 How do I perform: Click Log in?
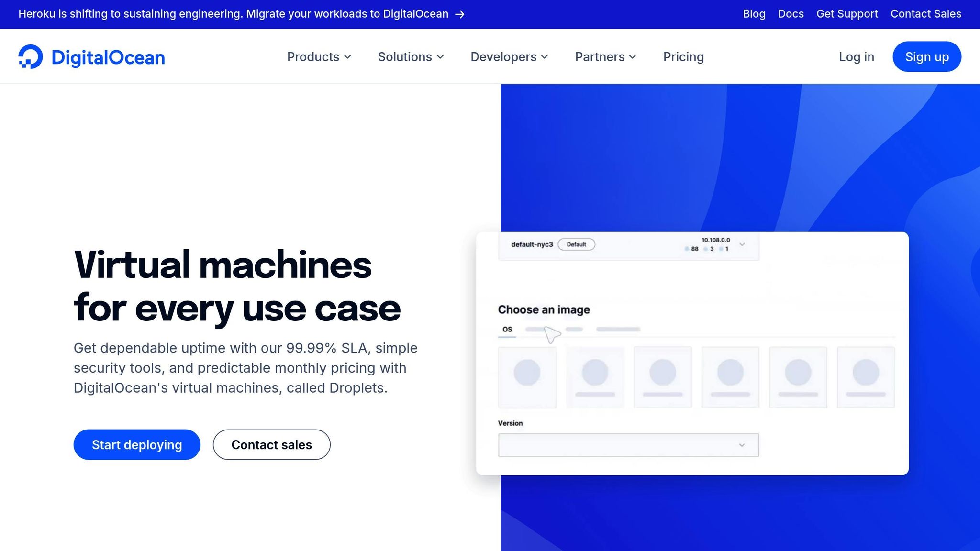click(856, 56)
